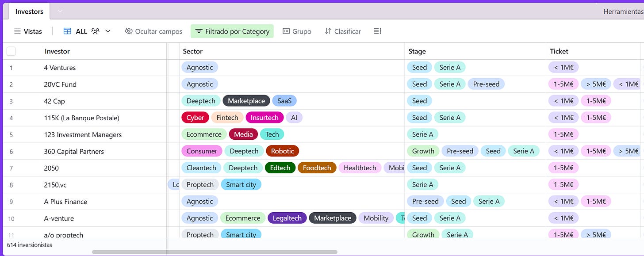Click the 614 inversionistas record count

point(29,245)
